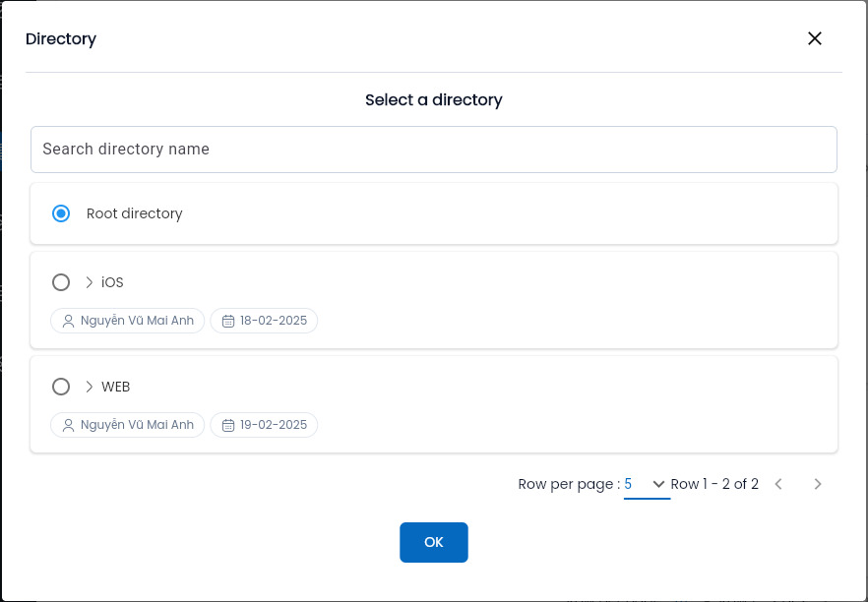Select the WEB directory radio button
Image resolution: width=868 pixels, height=602 pixels.
click(61, 387)
